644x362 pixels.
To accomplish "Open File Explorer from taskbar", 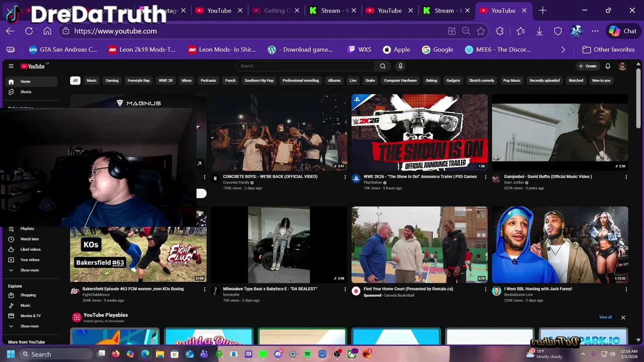I will [x=160, y=354].
